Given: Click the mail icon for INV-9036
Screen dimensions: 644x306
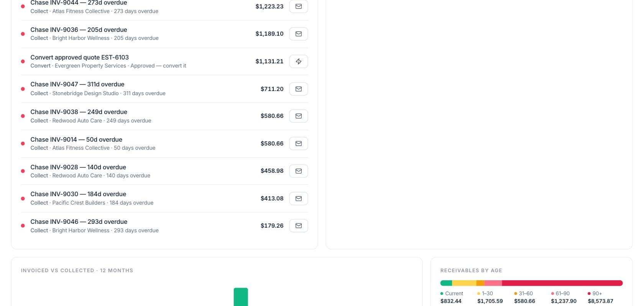Looking at the screenshot, I should (298, 34).
